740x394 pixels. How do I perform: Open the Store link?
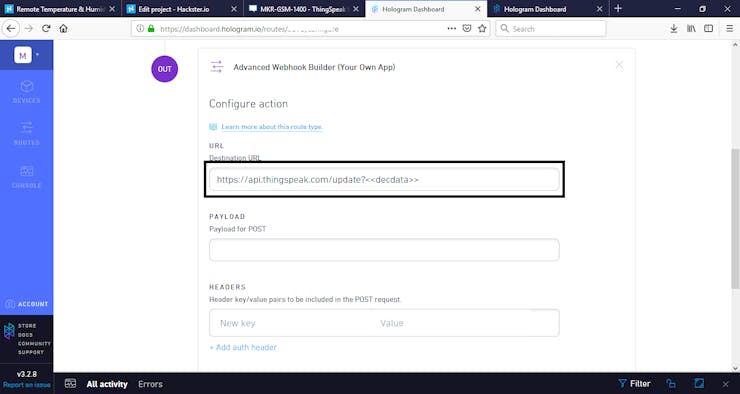[27, 326]
